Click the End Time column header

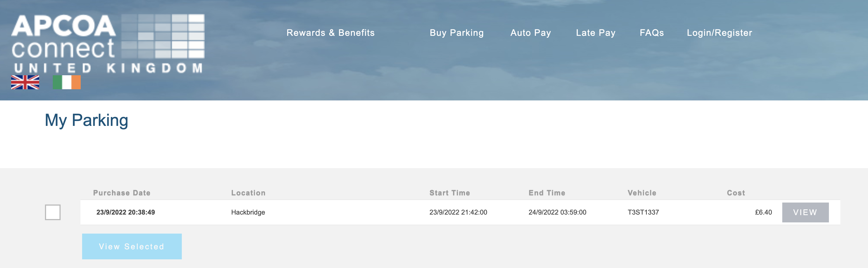click(547, 193)
